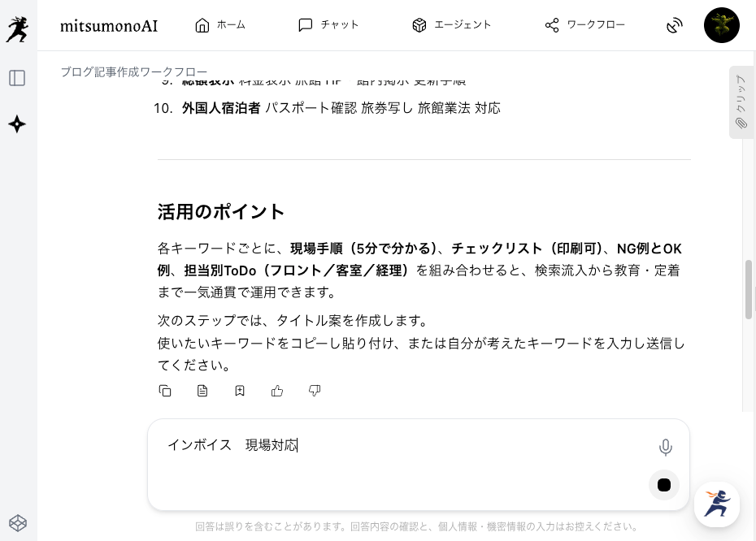This screenshot has width=756, height=541.
Task: Click the cube-frame icon at sidebar bottom
Action: [x=17, y=522]
